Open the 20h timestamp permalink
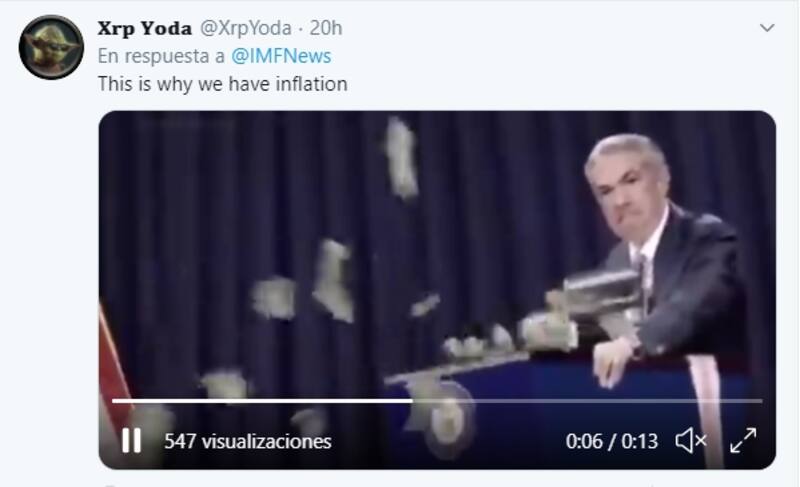The image size is (800, 487). [326, 28]
